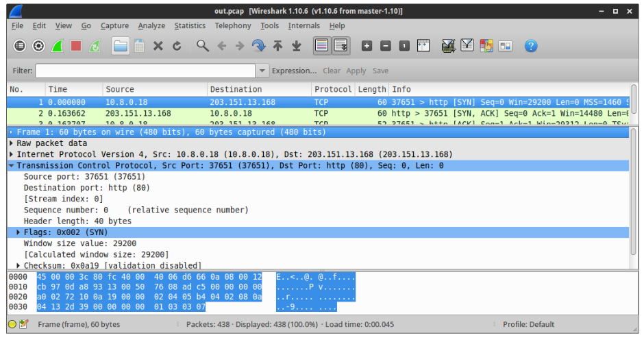Screen dimensions: 644x342
Task: Select Header length: 40 bytes line
Action: (77, 221)
